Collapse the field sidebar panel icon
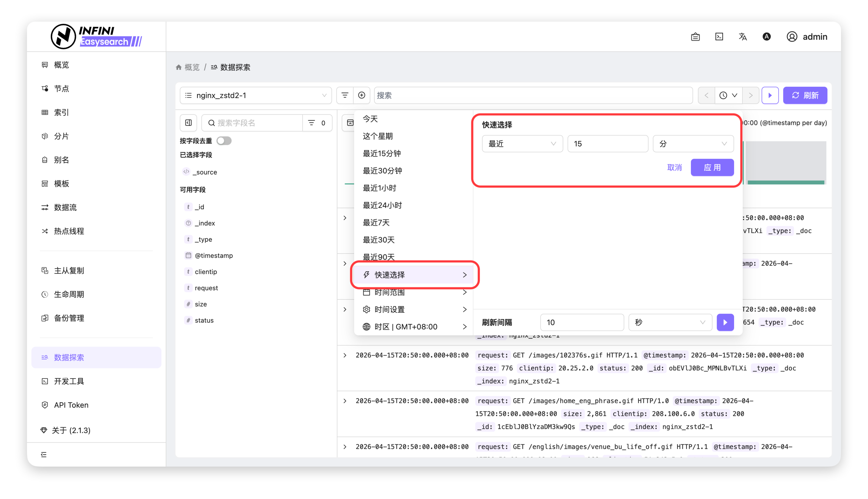The image size is (868, 499). coord(188,123)
